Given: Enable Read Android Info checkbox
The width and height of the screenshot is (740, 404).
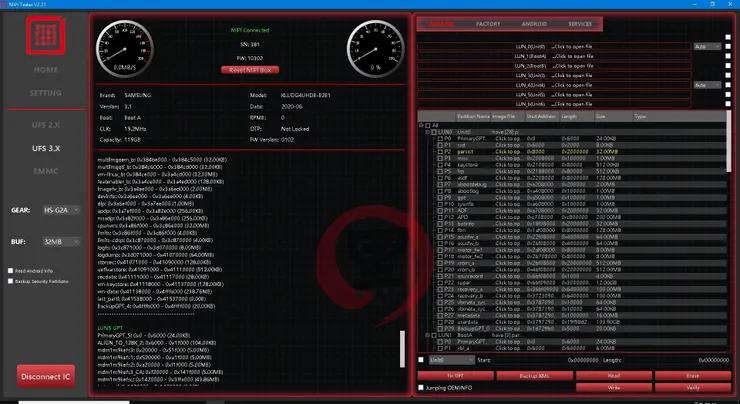Looking at the screenshot, I should (10, 271).
